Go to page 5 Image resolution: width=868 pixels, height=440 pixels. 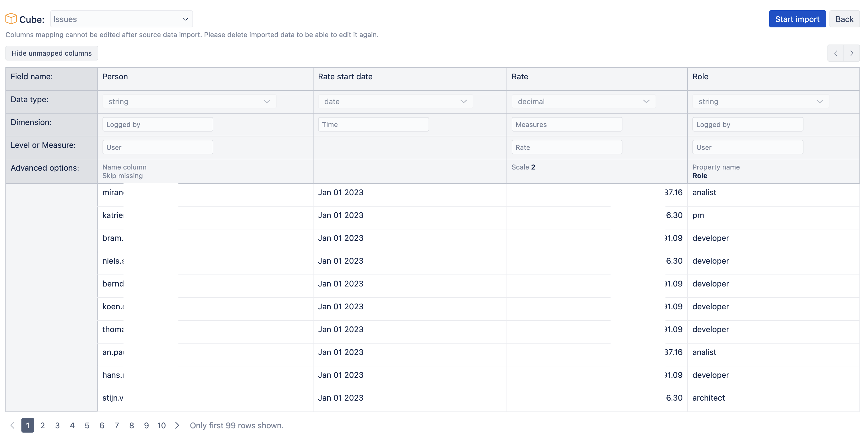tap(87, 425)
